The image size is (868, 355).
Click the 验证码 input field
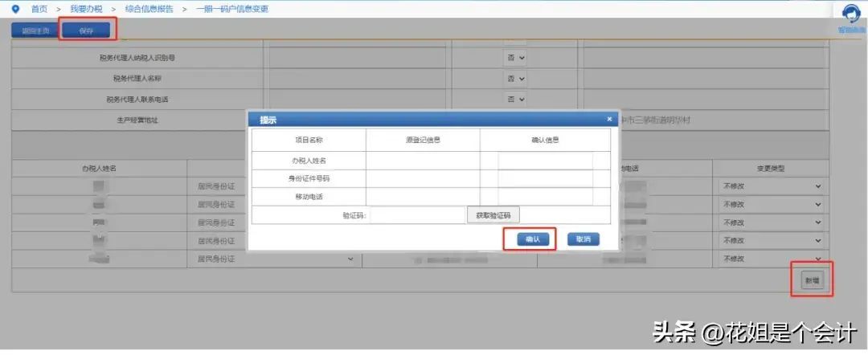click(x=417, y=215)
